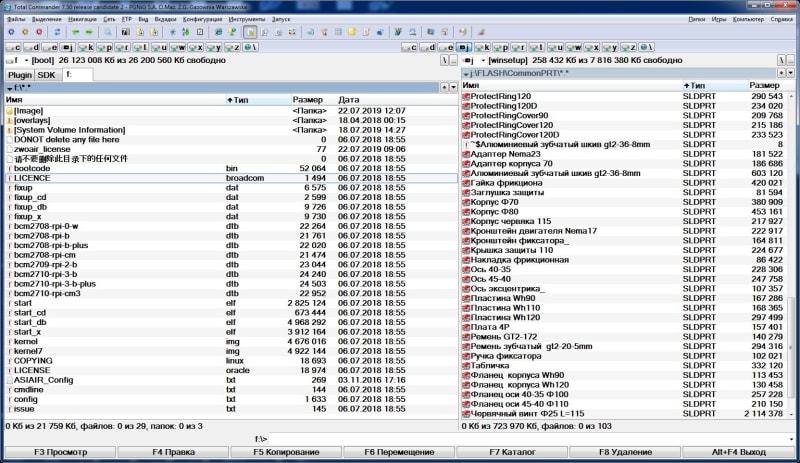Open right panel directory history arrow
Screen dimensions: 800x463
(x=790, y=73)
